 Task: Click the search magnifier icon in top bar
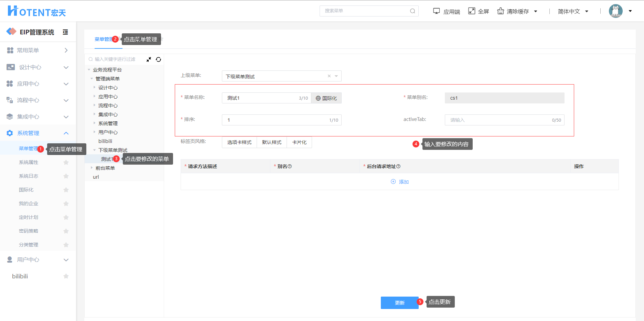[412, 11]
